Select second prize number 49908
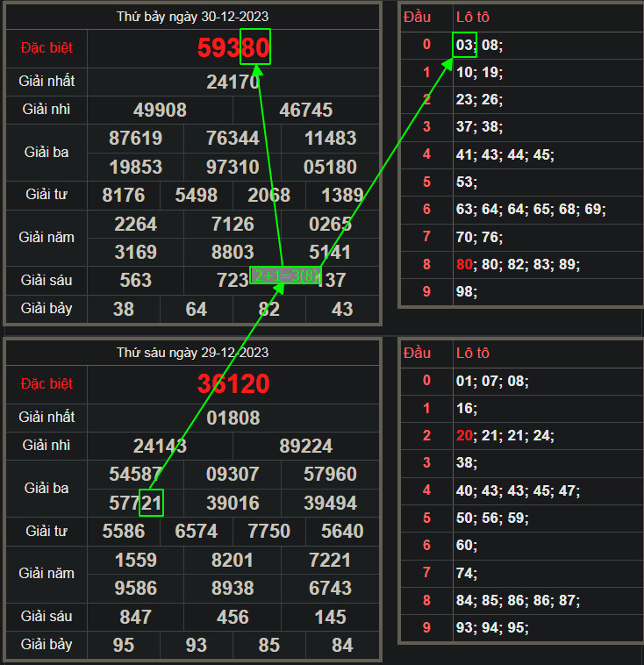The width and height of the screenshot is (644, 665). pos(160,110)
